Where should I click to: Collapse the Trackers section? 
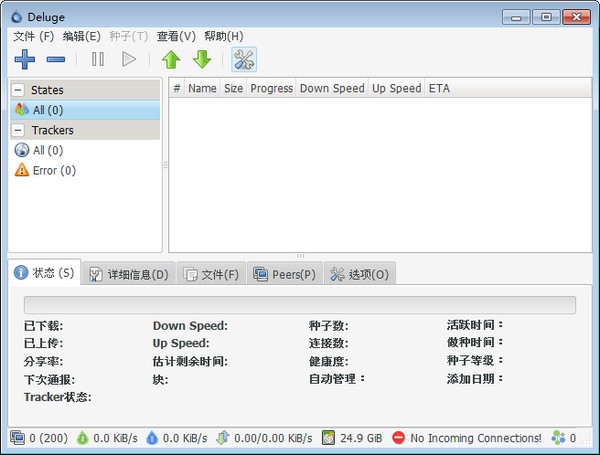(19, 130)
